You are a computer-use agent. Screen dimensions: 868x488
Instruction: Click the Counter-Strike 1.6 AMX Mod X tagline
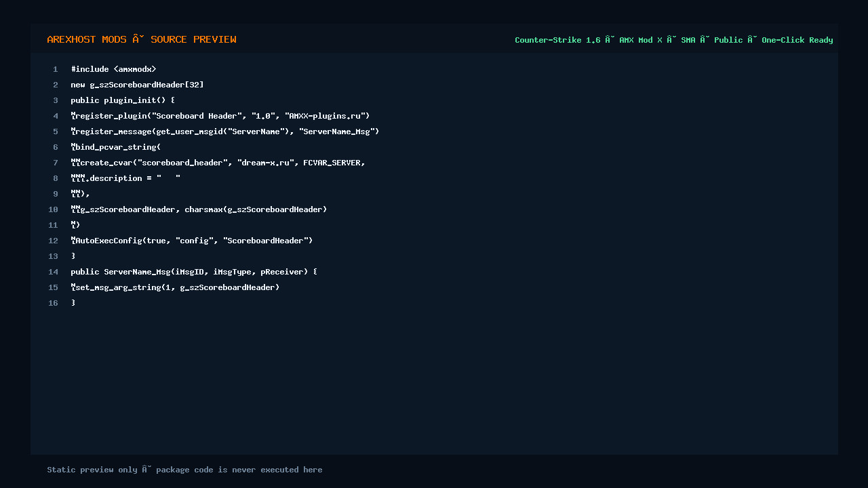(x=673, y=40)
